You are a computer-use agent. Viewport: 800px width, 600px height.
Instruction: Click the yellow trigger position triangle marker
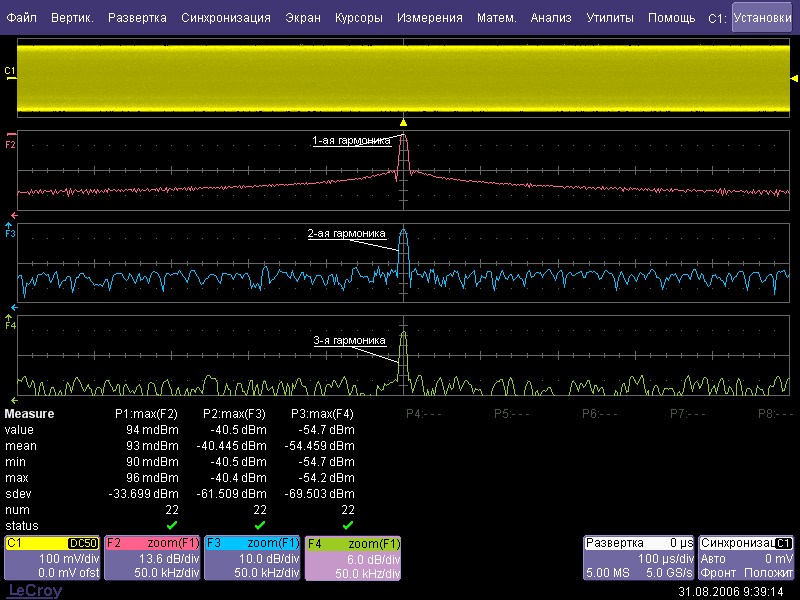tap(403, 121)
